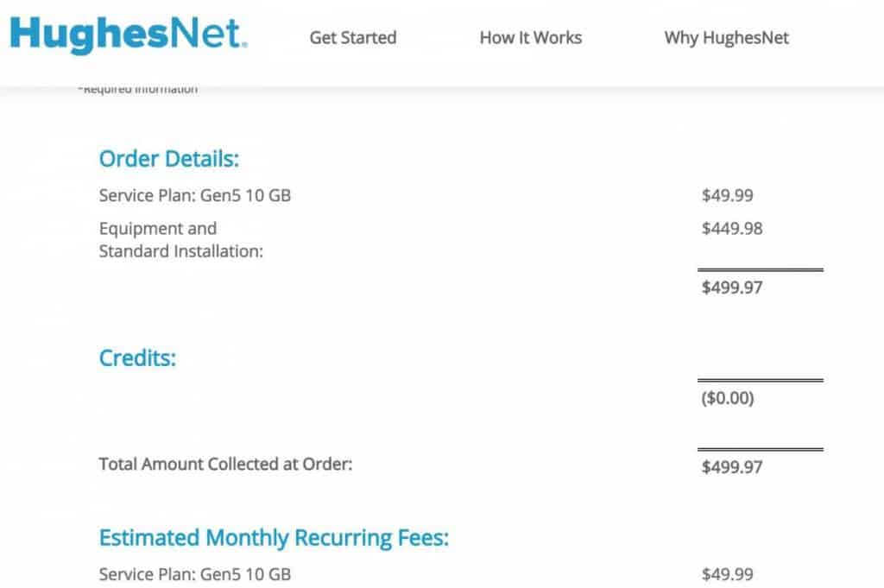Image resolution: width=884 pixels, height=588 pixels.
Task: Open the How It Works page
Action: (530, 38)
